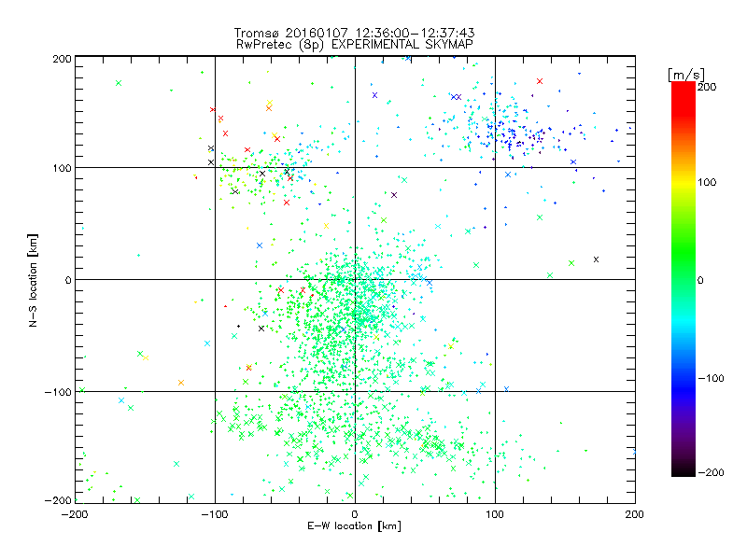Screen dimensions: 747x560
Task: Click the E-W axis tick label "-200"
Action: [75, 514]
